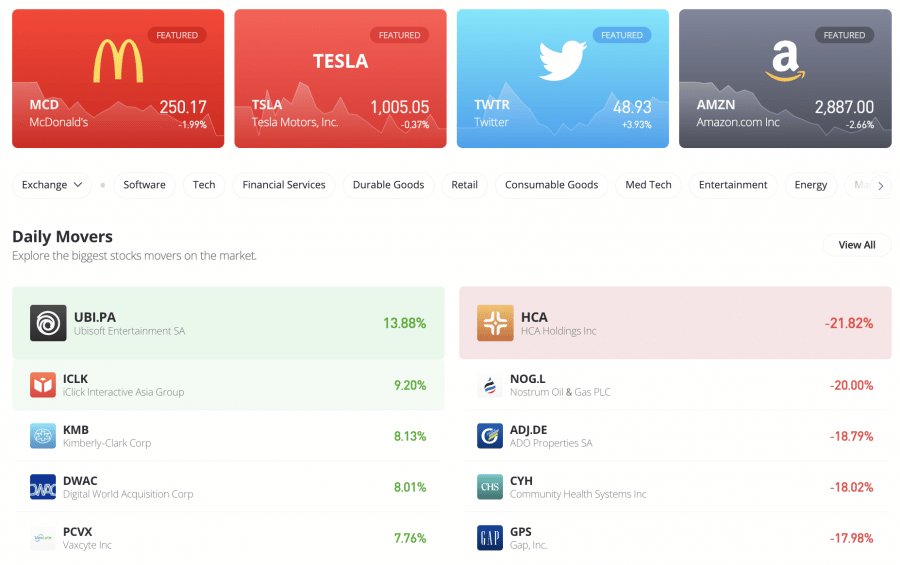
Task: Select the Tech category filter
Action: 204,185
